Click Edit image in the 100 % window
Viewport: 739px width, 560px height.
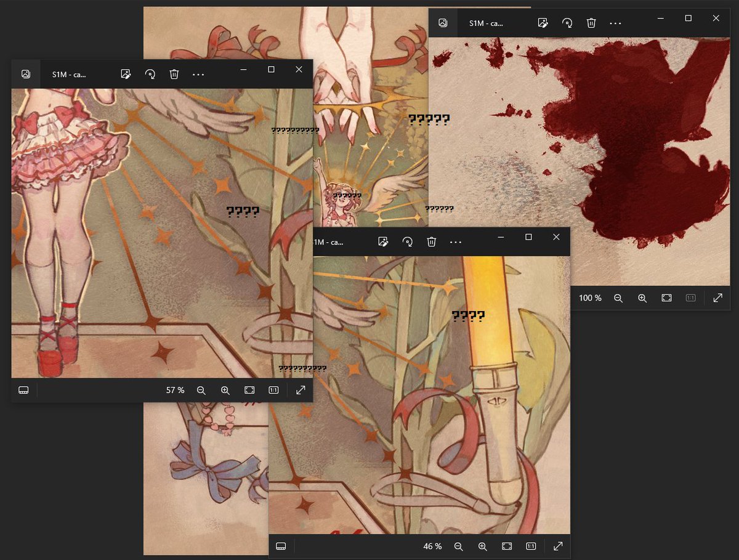tap(543, 23)
